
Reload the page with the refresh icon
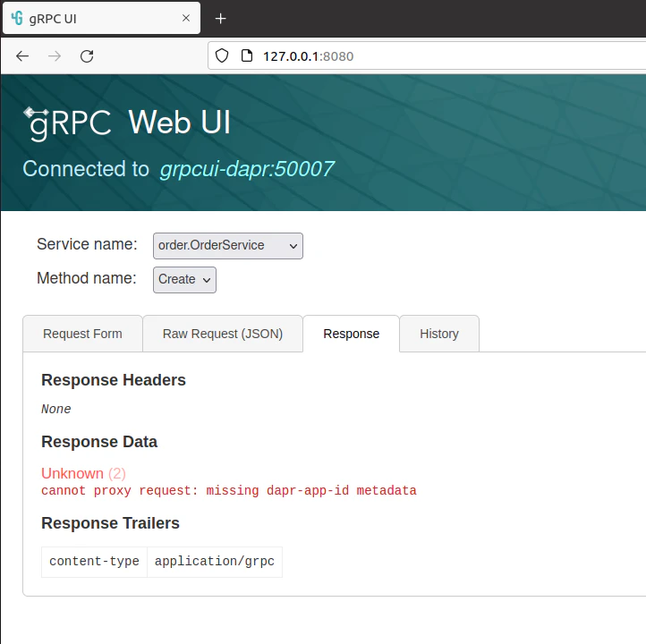tap(87, 56)
